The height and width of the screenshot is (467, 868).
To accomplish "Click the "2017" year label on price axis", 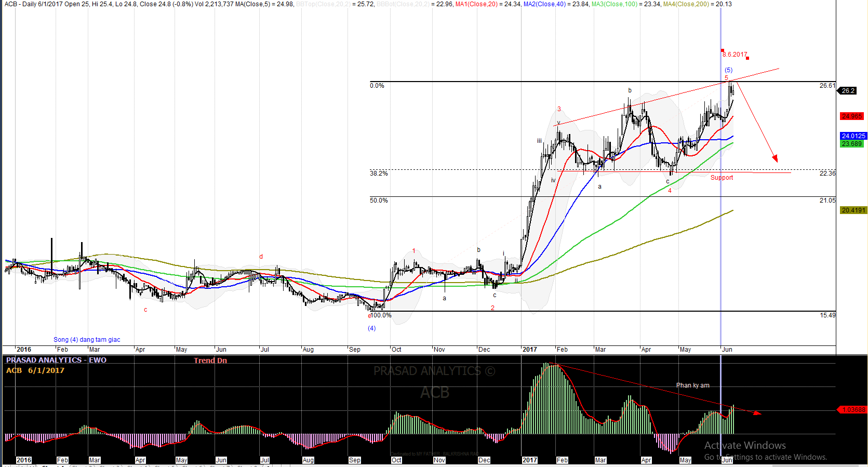I will [529, 350].
